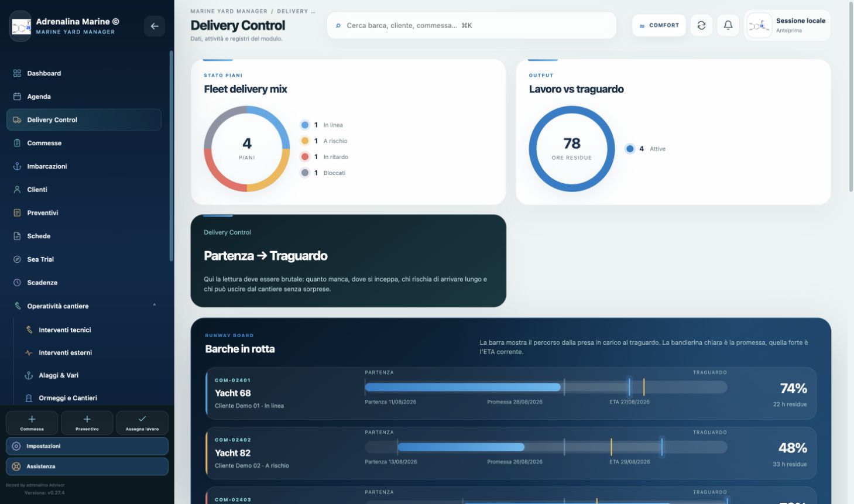This screenshot has height=504, width=854.
Task: Go to Imbarcazioni section
Action: click(x=84, y=166)
